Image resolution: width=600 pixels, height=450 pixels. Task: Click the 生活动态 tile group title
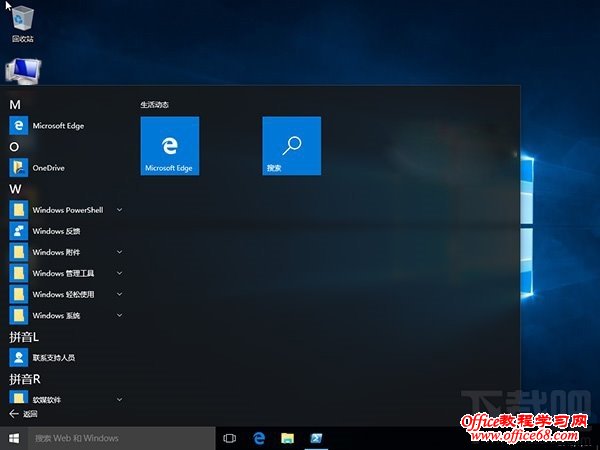point(155,104)
